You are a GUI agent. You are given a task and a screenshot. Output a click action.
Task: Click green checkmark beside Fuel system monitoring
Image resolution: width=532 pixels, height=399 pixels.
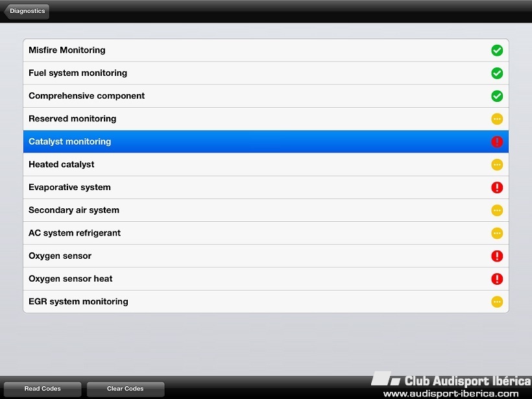[497, 73]
